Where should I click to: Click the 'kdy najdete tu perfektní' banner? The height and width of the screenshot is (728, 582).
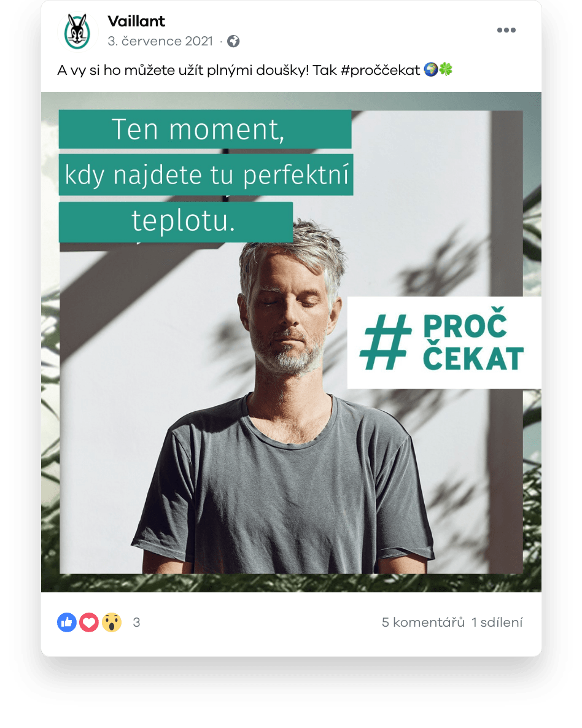[x=206, y=174]
